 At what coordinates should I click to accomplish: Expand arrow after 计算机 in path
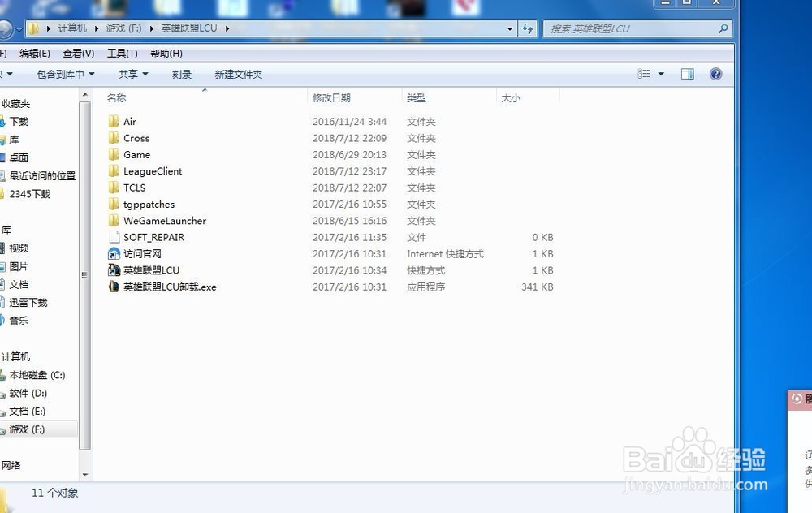[97, 28]
